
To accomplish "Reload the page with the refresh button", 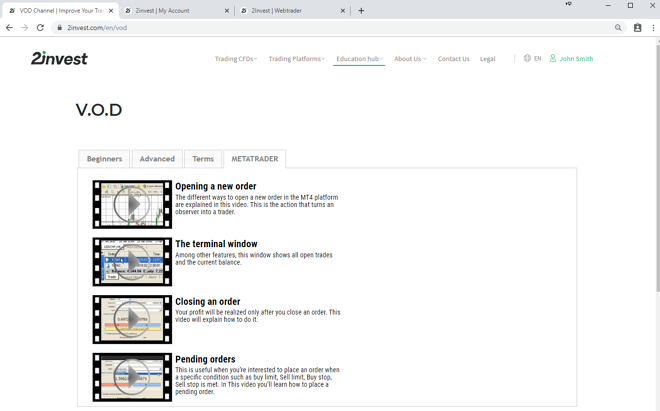I will click(40, 28).
